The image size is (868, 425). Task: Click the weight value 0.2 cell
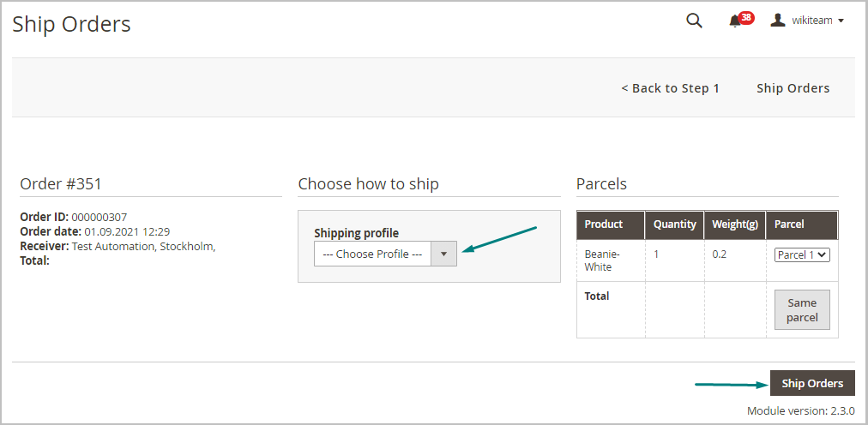point(720,254)
